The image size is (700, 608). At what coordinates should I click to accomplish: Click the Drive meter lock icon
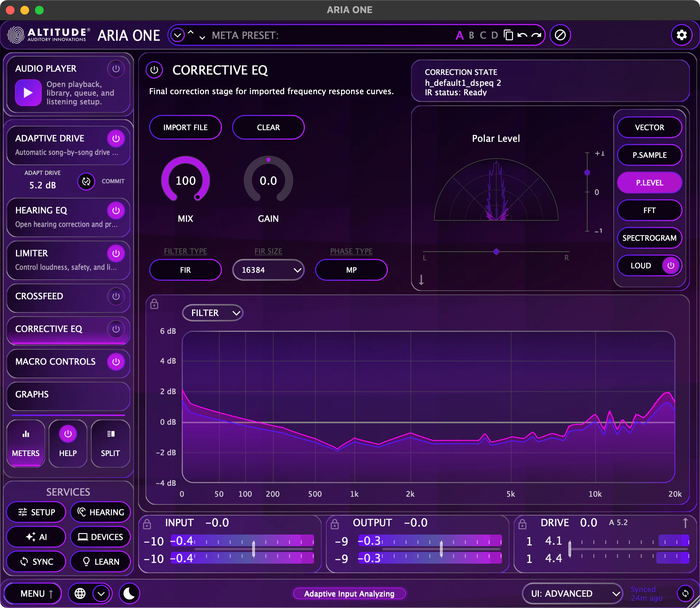coord(522,524)
